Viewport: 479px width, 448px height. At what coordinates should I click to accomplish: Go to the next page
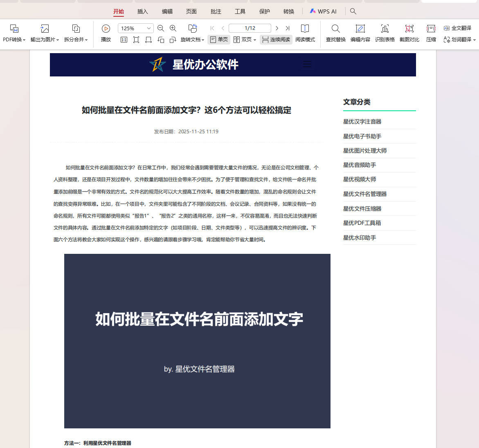point(277,28)
